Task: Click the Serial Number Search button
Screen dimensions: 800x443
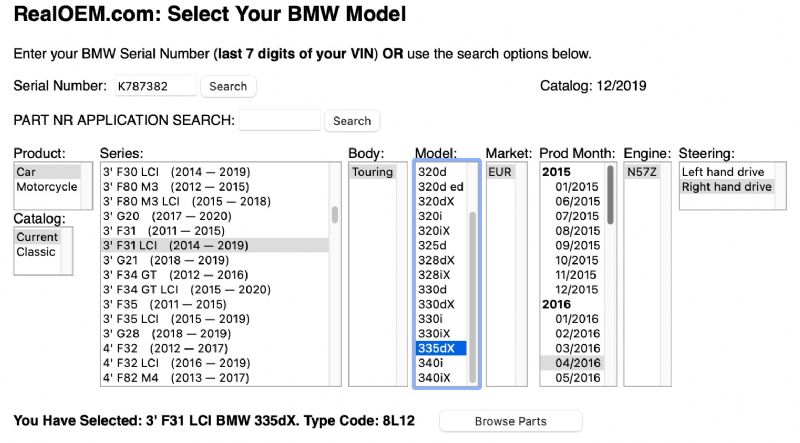Action: point(228,87)
